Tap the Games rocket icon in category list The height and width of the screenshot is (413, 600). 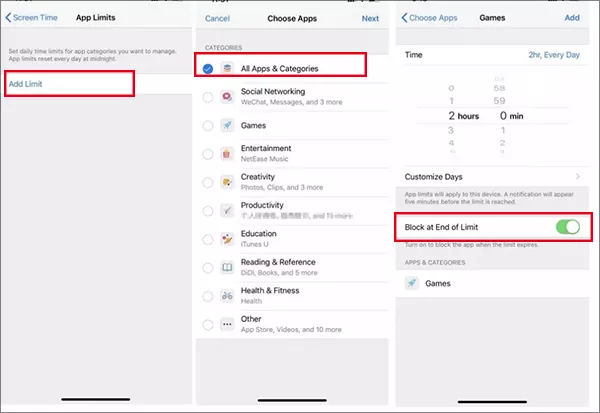pyautogui.click(x=228, y=126)
